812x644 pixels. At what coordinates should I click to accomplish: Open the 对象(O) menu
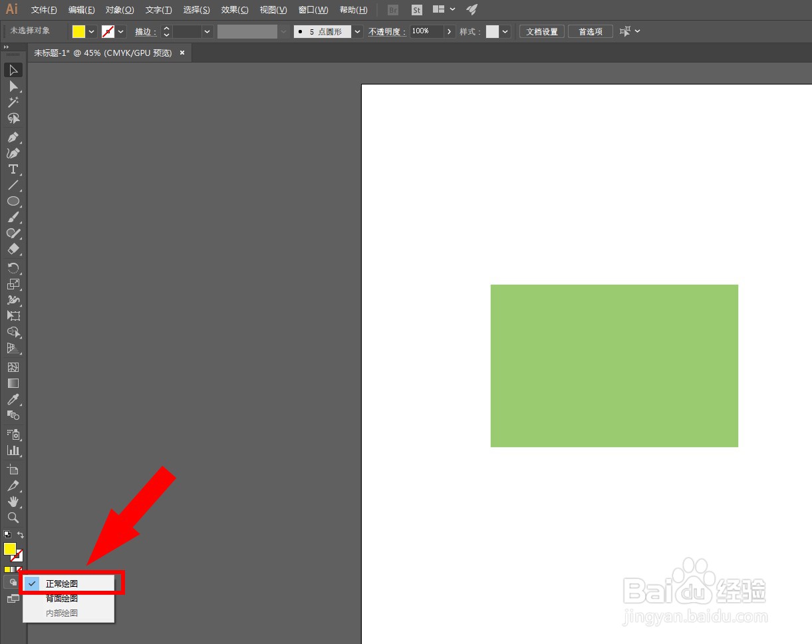(120, 10)
